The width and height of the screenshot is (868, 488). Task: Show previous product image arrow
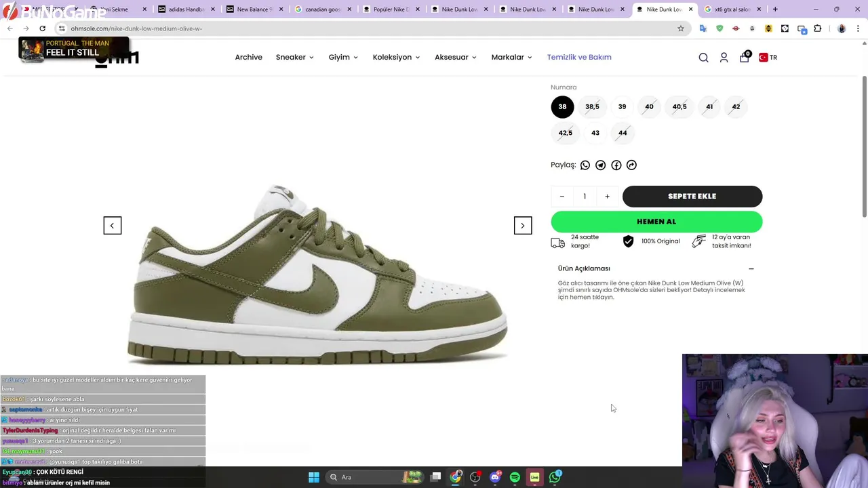click(x=113, y=226)
